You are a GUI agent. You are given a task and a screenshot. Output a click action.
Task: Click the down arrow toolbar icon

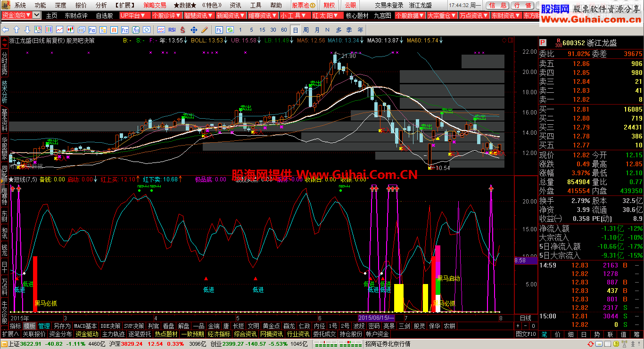pos(27,29)
